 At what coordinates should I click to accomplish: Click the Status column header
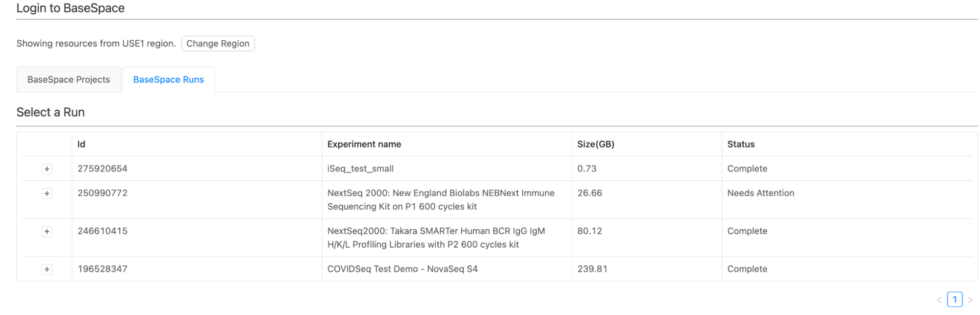click(741, 144)
